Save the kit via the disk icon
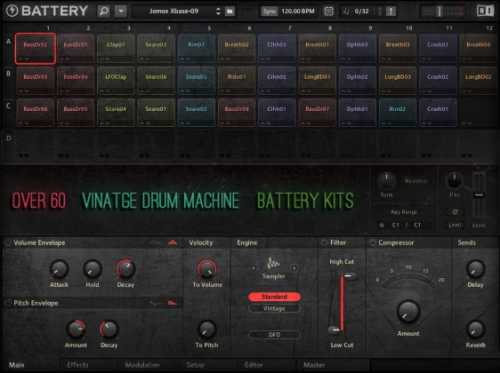500x373 pixels. (230, 11)
